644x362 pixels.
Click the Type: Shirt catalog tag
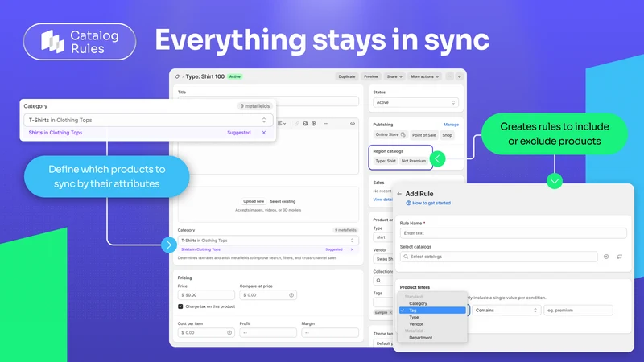coord(386,162)
